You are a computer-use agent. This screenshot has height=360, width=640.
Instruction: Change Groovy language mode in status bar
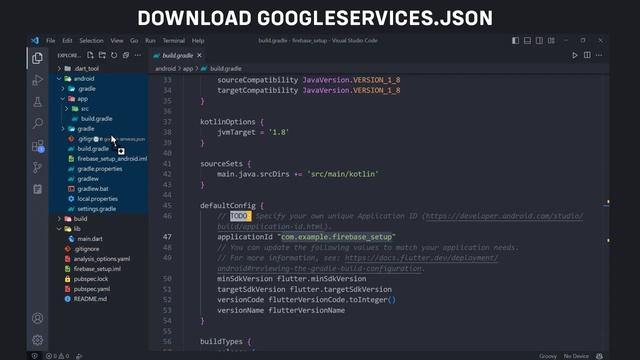(x=548, y=356)
